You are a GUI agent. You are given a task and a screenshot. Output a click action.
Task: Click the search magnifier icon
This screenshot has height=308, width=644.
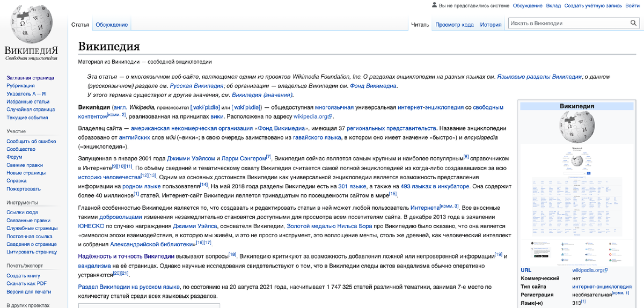tap(633, 23)
